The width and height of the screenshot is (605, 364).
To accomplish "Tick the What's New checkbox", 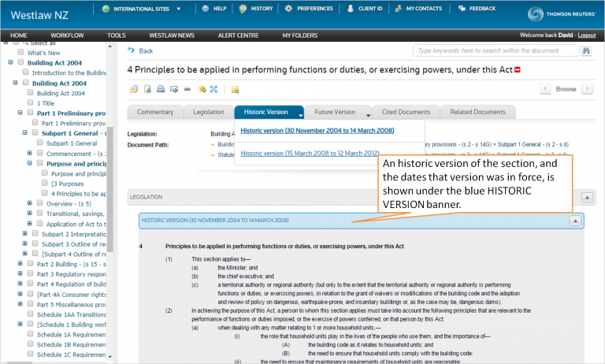I will pos(20,52).
